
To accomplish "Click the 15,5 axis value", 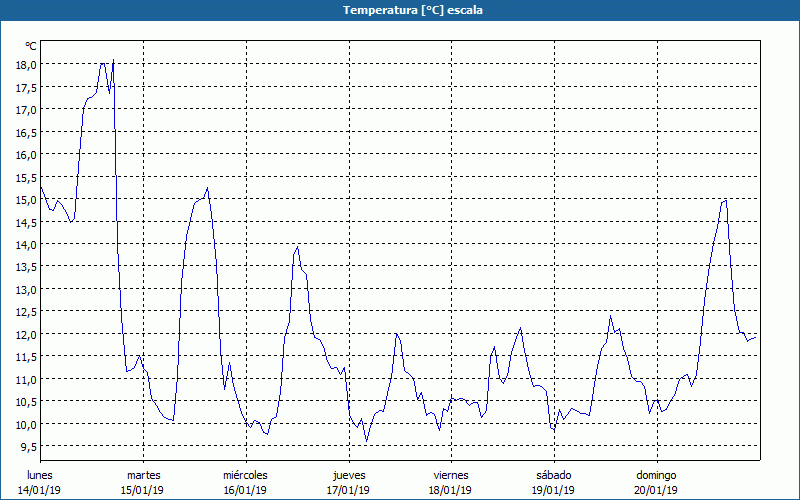I will click(28, 177).
